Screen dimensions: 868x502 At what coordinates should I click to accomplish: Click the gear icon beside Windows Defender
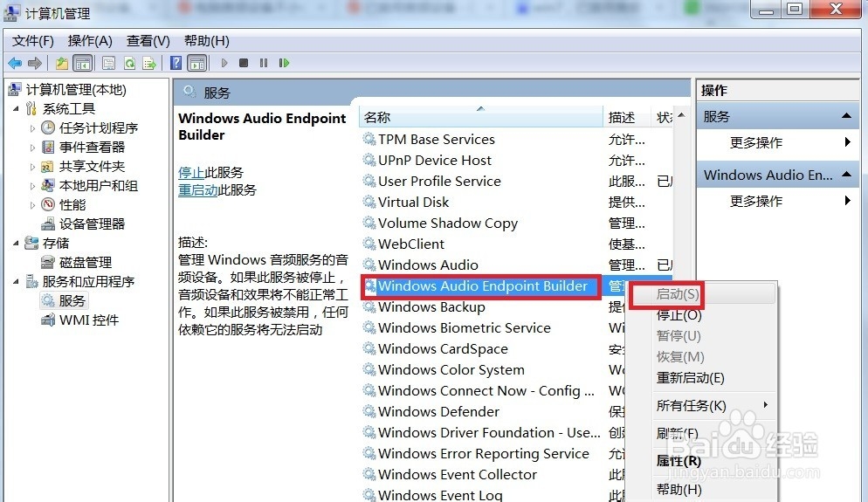coord(369,411)
